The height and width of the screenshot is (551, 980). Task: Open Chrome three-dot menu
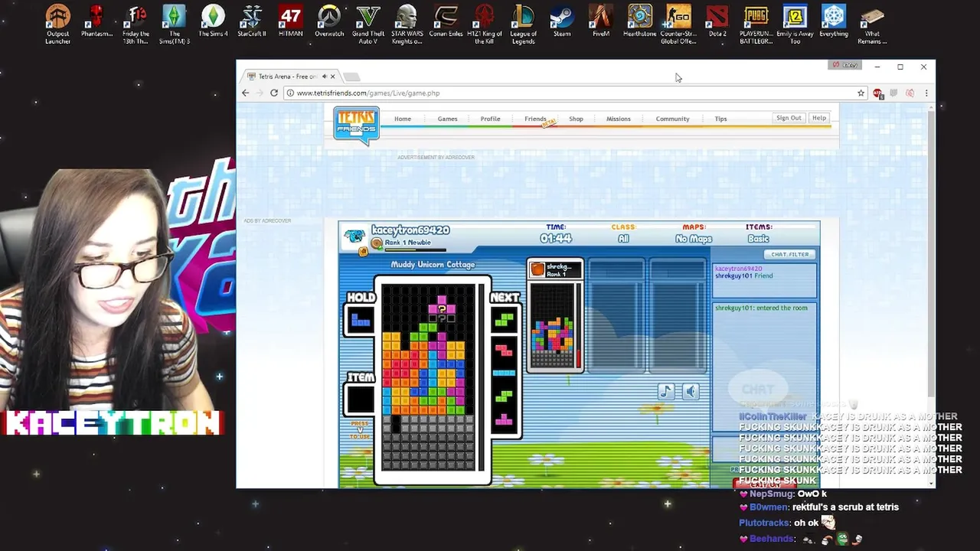point(926,93)
